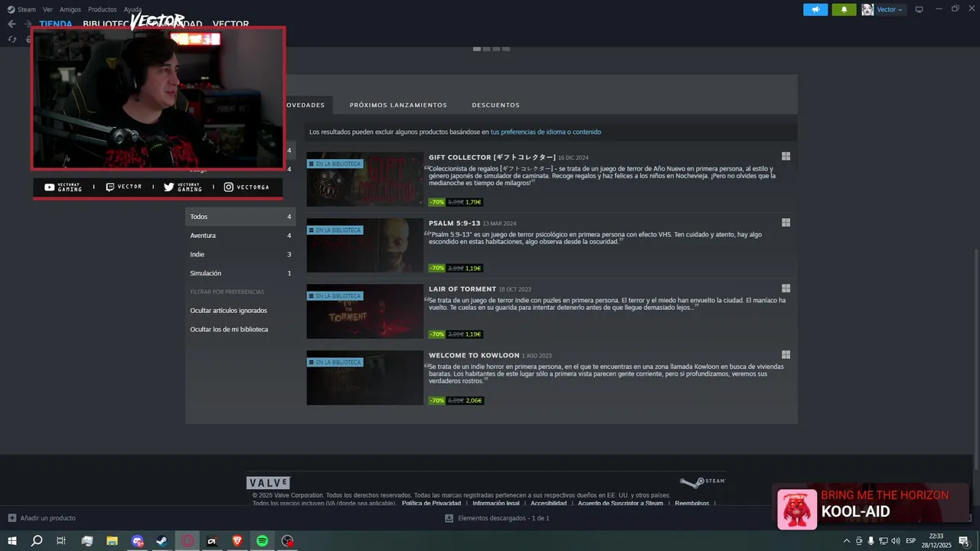Click the WELCOME TO KOWLOON title
980x551 pixels.
474,355
